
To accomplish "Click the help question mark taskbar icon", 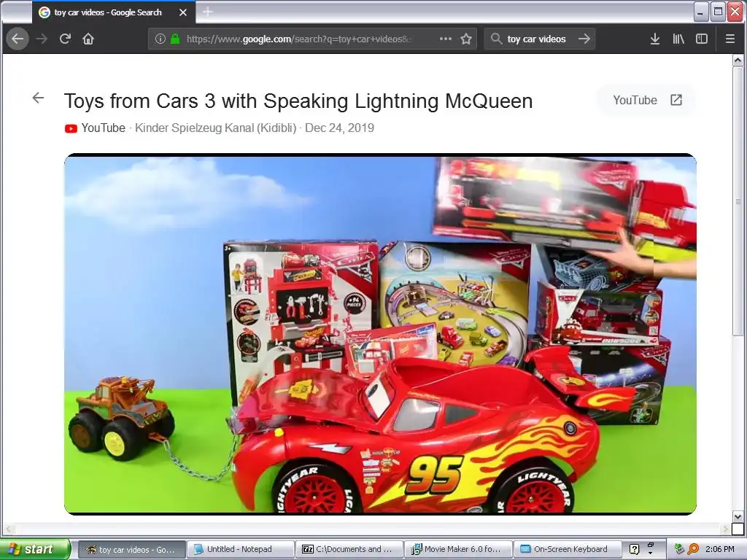I will (634, 549).
